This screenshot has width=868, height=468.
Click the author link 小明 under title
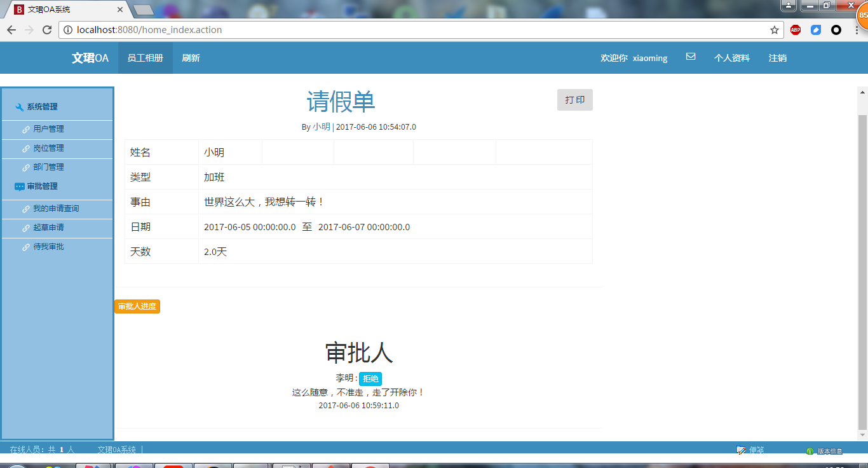322,127
